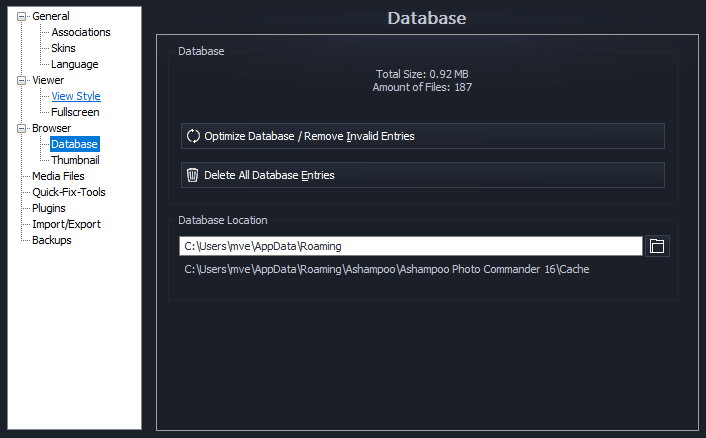The width and height of the screenshot is (706, 438).
Task: Open the Language settings
Action: pyautogui.click(x=75, y=64)
